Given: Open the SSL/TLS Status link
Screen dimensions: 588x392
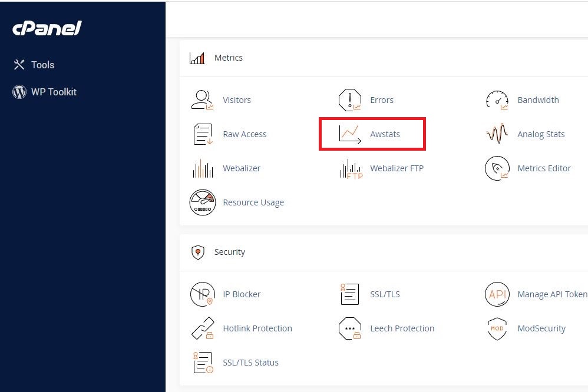Looking at the screenshot, I should pyautogui.click(x=250, y=363).
